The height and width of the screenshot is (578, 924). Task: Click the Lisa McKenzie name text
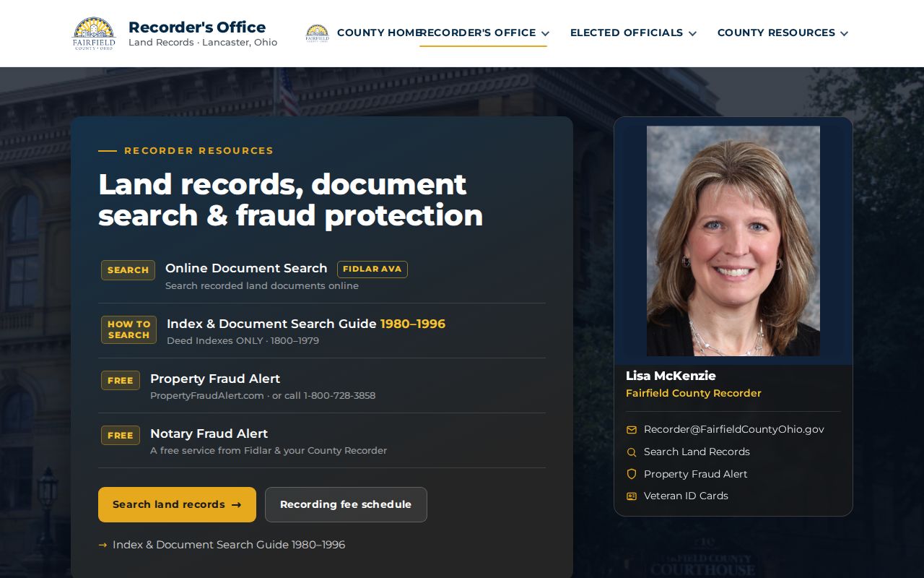671,376
